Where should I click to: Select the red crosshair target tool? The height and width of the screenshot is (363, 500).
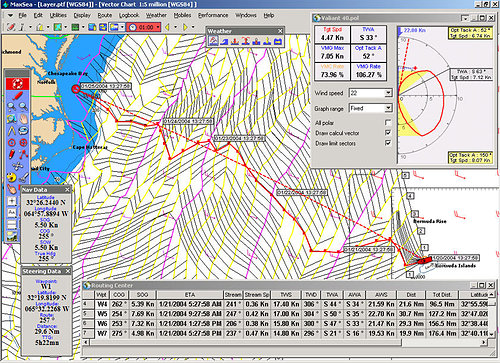point(23,143)
